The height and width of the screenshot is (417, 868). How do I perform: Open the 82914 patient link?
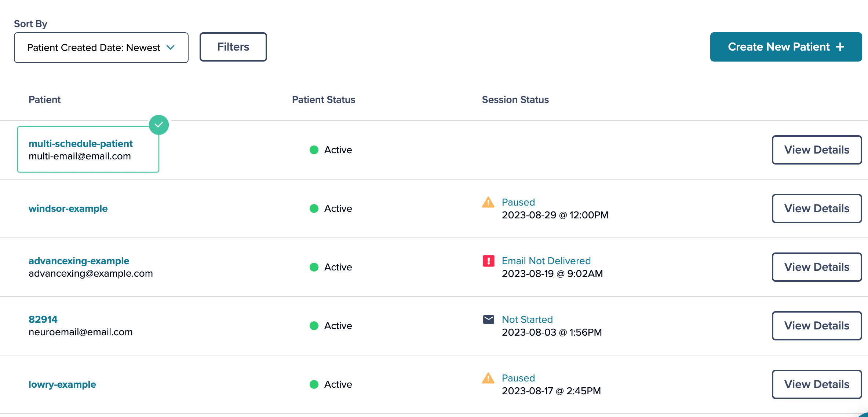point(43,320)
